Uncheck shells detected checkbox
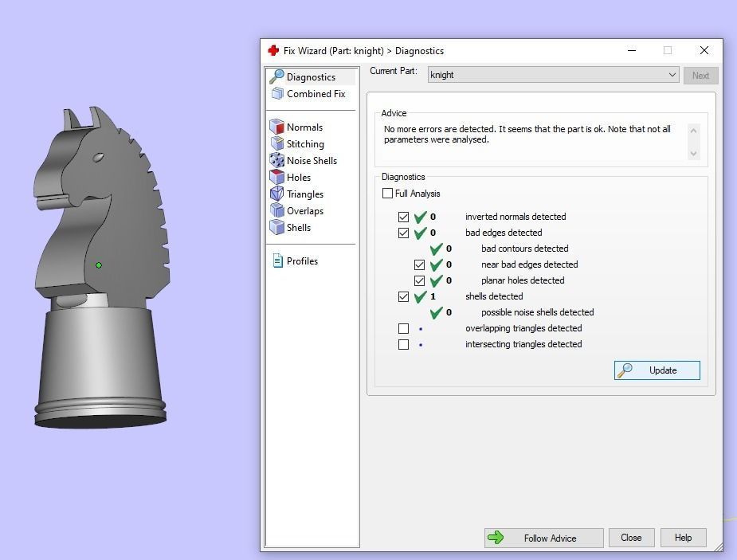This screenshot has height=560, width=737. [x=403, y=297]
